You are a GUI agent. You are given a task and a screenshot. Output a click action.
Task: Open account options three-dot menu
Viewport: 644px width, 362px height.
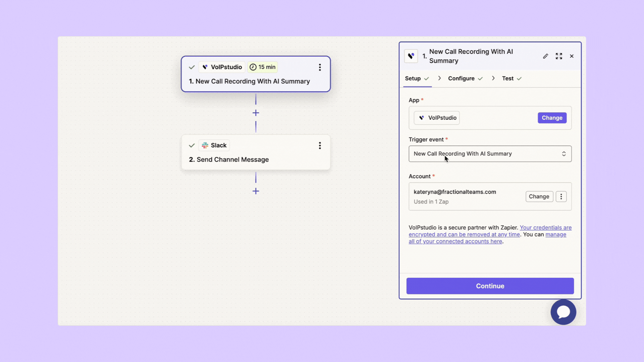tap(561, 197)
